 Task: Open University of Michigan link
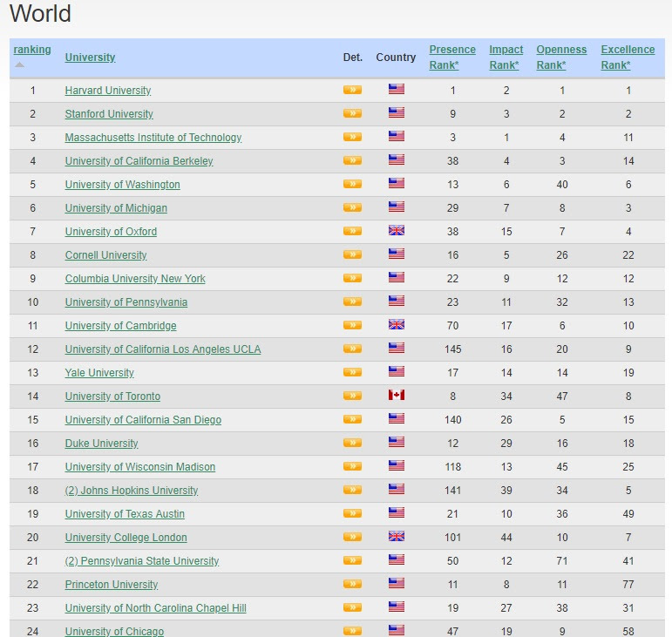(116, 208)
